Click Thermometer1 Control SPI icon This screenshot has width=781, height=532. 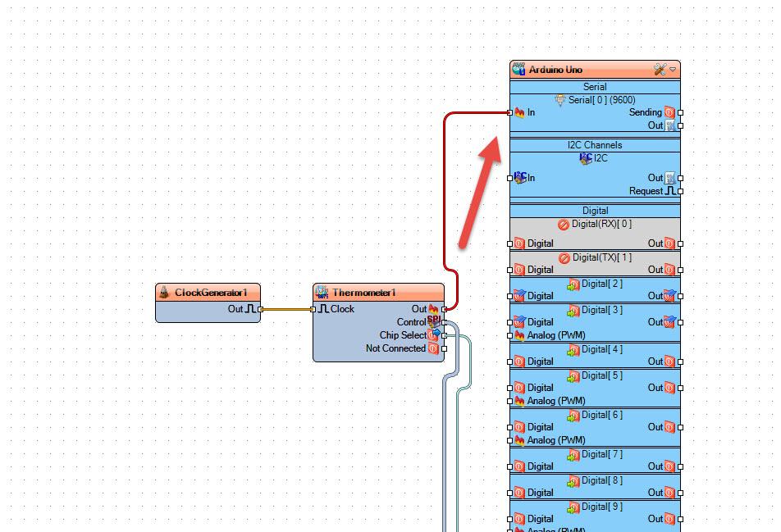click(x=434, y=321)
